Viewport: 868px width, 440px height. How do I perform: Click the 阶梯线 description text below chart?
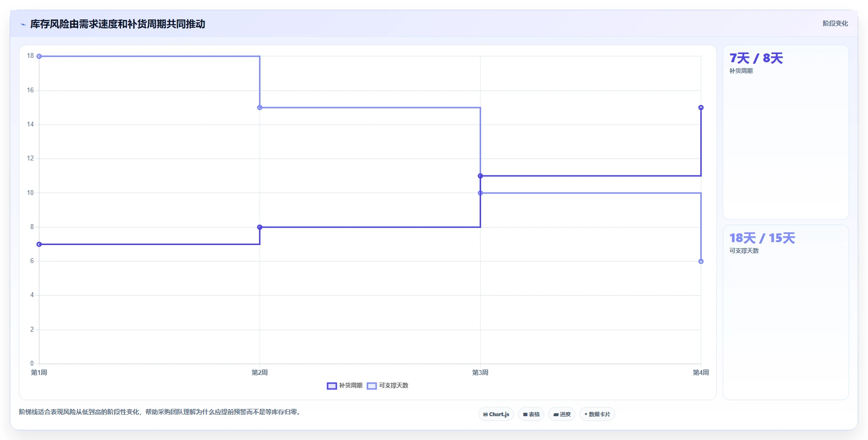click(x=160, y=412)
